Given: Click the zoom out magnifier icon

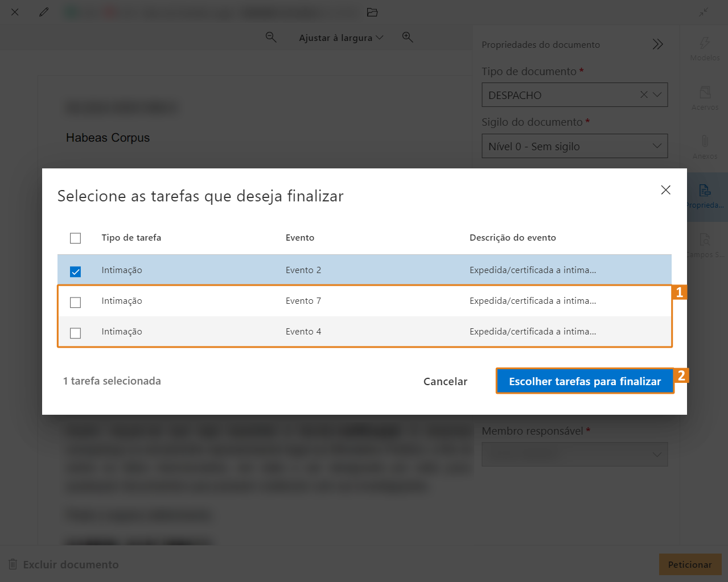Looking at the screenshot, I should 271,38.
